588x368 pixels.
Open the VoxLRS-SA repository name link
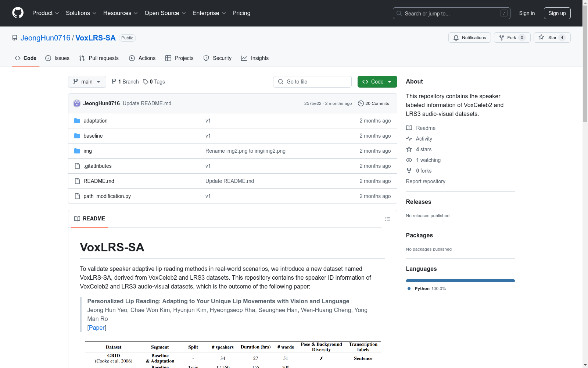point(96,38)
